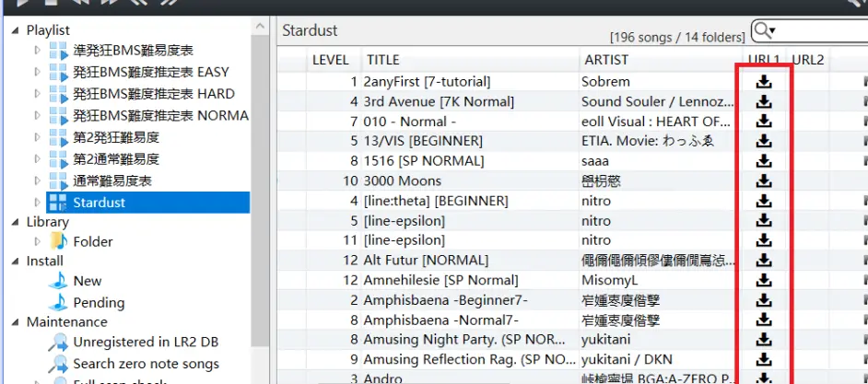The image size is (868, 384).
Task: Click the Search zero note songs icon
Action: click(58, 364)
